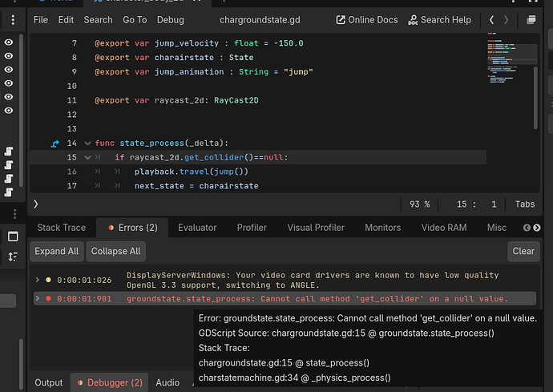Go to the next edited document arrow
The image size is (553, 392).
[506, 20]
